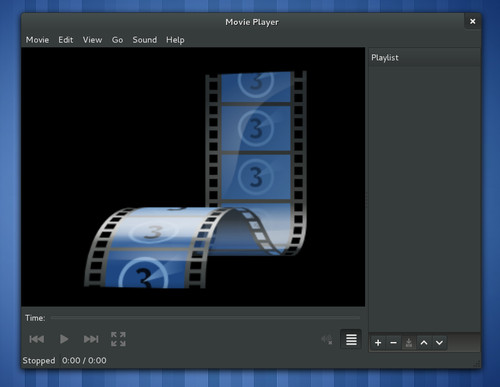The width and height of the screenshot is (500, 387).
Task: Enter fullscreen with the arrows icon
Action: coord(118,339)
